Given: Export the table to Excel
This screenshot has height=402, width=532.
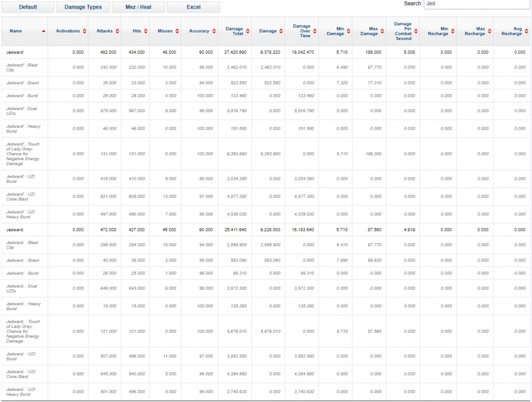Looking at the screenshot, I should 194,7.
